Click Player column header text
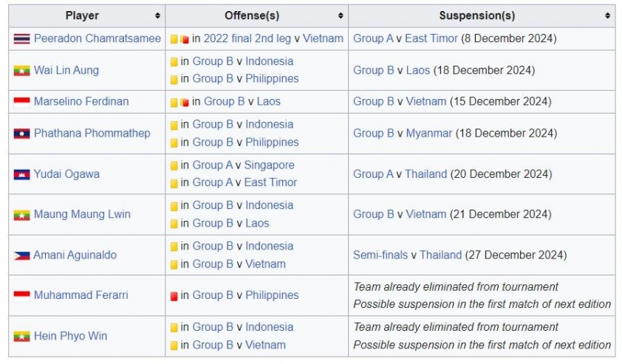Image resolution: width=622 pixels, height=364 pixels. pos(82,16)
